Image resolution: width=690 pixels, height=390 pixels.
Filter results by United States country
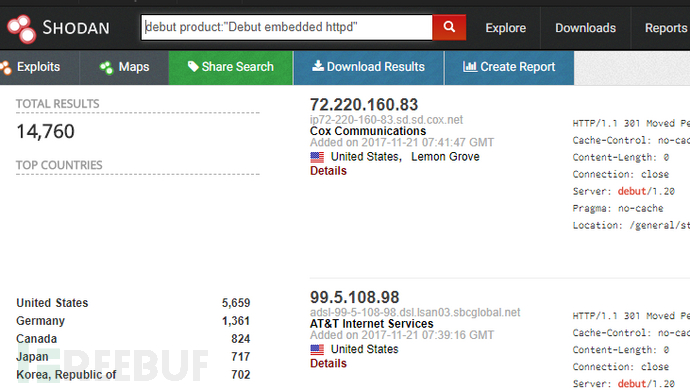coord(52,303)
